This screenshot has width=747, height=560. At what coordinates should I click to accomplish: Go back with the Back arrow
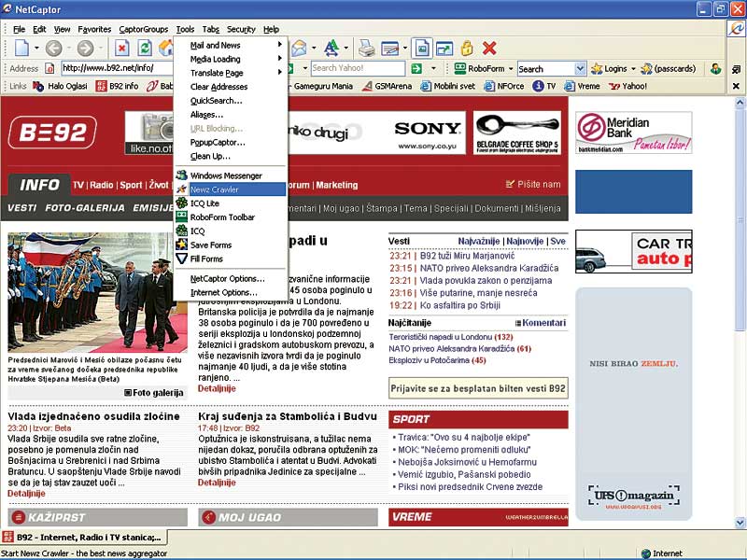(54, 49)
